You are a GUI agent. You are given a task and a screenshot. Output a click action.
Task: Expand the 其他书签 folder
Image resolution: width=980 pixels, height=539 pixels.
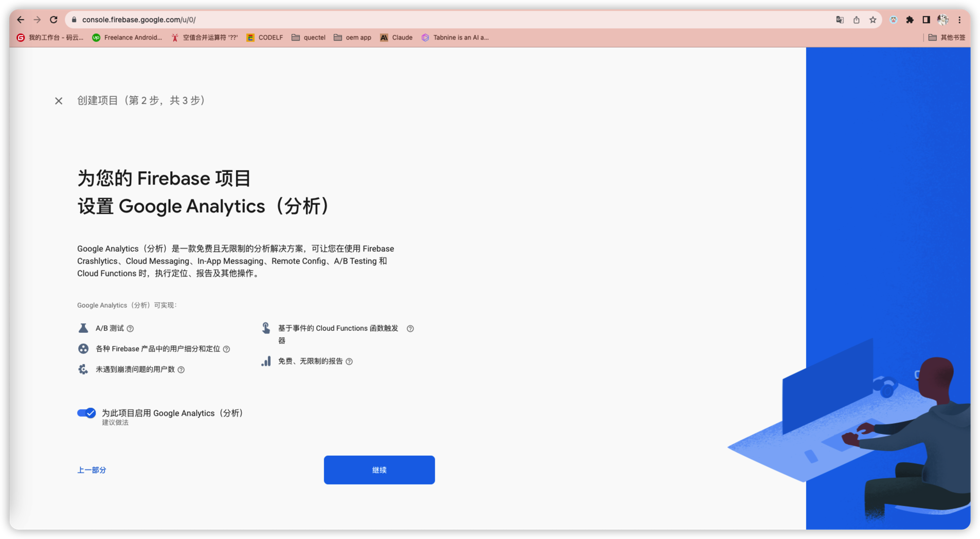947,38
